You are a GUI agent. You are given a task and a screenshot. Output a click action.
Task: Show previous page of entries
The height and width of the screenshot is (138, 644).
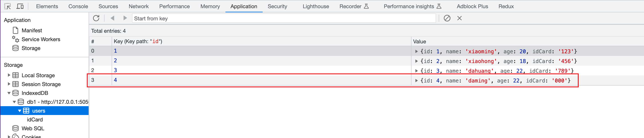(113, 18)
